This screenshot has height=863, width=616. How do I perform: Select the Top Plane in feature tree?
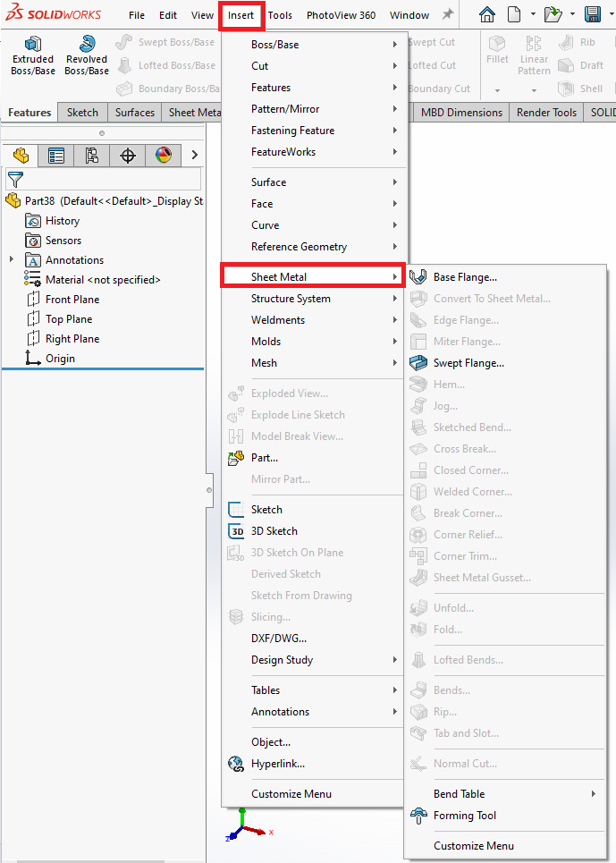pyautogui.click(x=59, y=319)
